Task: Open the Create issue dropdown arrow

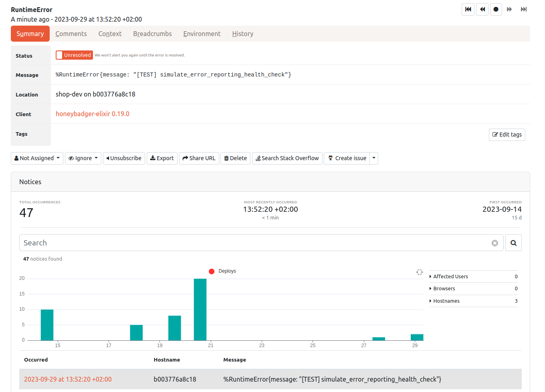Action: [x=374, y=158]
